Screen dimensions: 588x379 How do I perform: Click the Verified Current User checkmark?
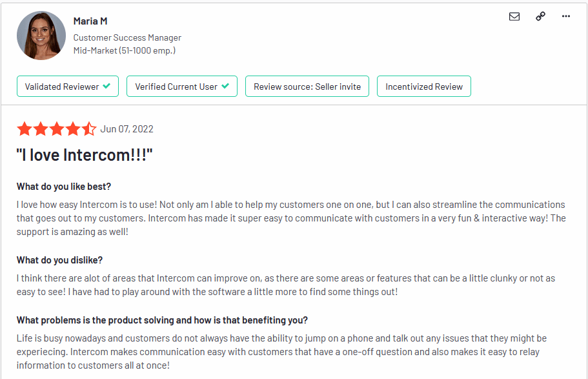click(x=225, y=86)
